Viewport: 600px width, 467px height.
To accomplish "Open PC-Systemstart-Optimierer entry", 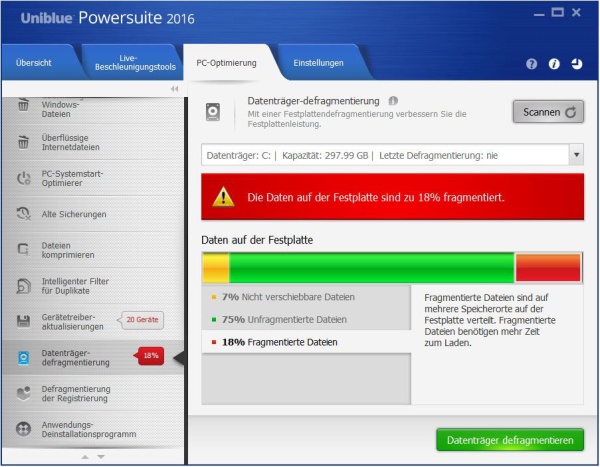I will click(93, 178).
